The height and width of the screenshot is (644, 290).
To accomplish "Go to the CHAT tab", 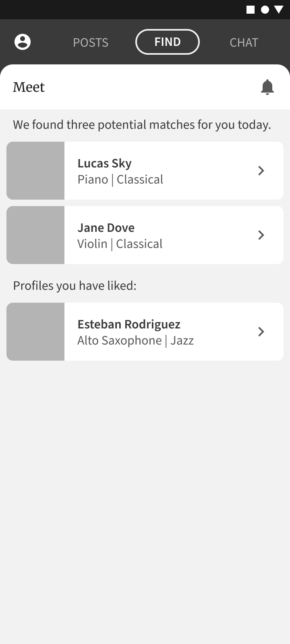I will (244, 42).
